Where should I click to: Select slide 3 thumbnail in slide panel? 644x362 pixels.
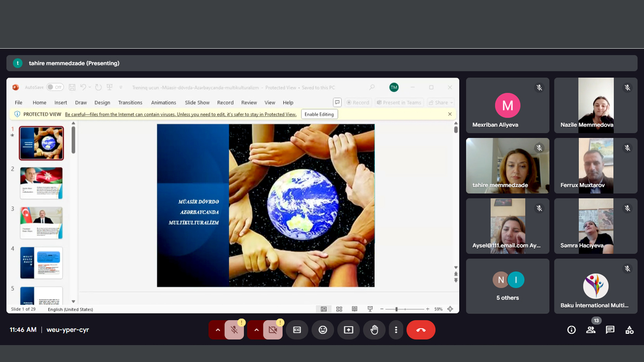pos(41,223)
